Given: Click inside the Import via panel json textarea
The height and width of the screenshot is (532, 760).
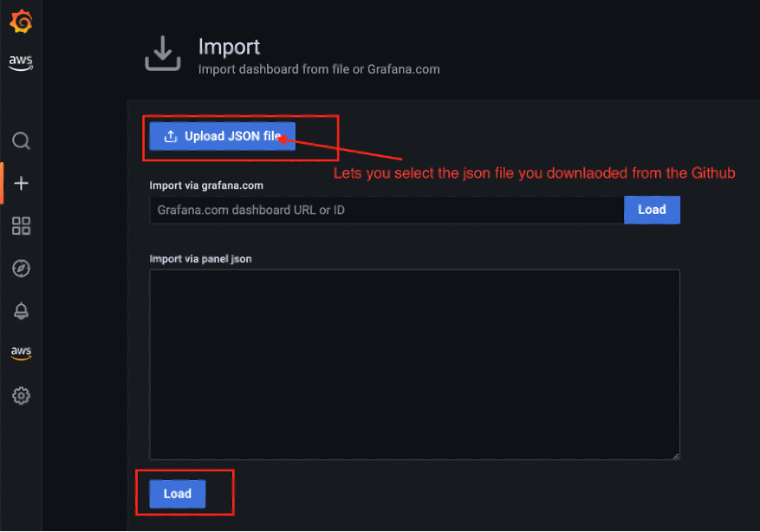Looking at the screenshot, I should point(414,364).
